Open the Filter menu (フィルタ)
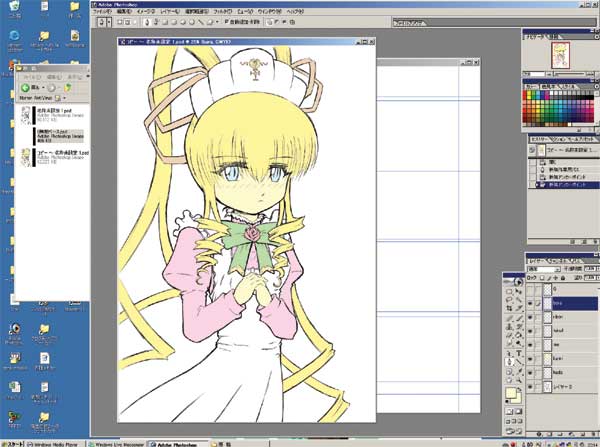Image resolution: width=600 pixels, height=447 pixels. (x=223, y=11)
